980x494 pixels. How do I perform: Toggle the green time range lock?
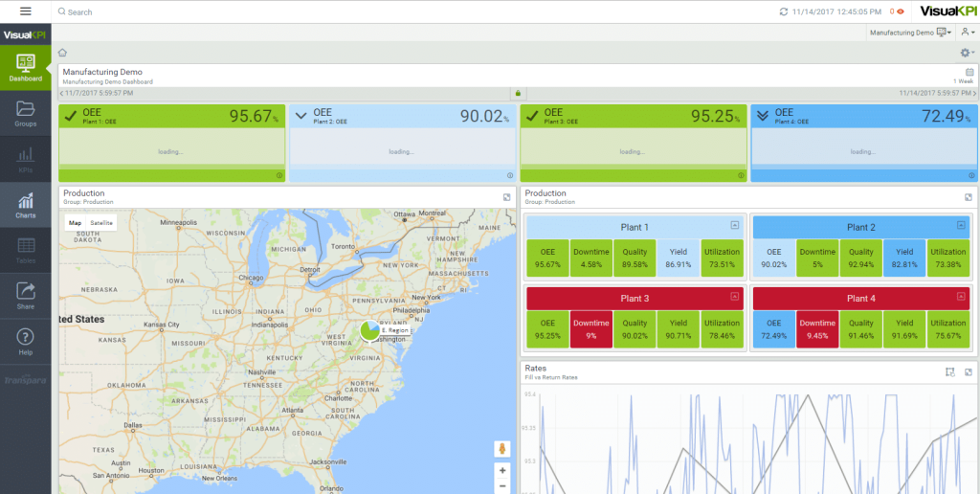coord(517,93)
